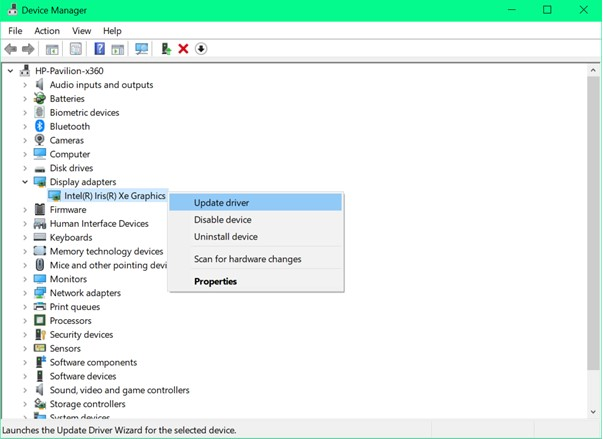
Task: Expand the Disk drives category
Action: pos(25,168)
